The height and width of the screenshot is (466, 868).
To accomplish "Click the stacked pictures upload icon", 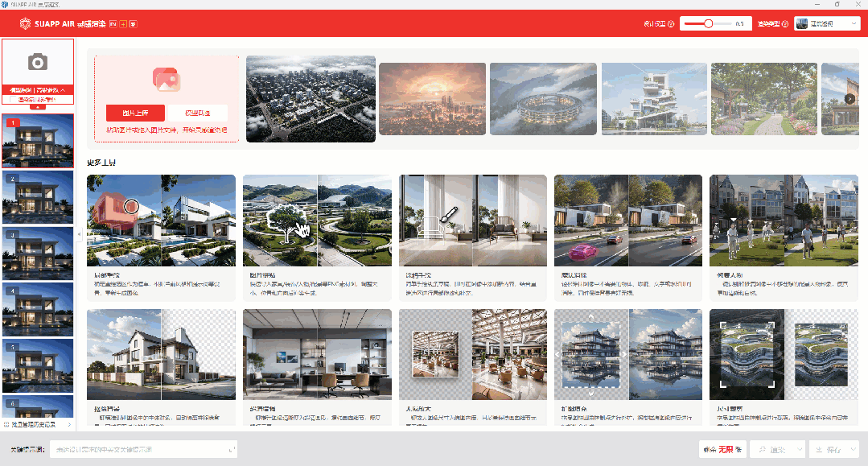I will click(167, 79).
